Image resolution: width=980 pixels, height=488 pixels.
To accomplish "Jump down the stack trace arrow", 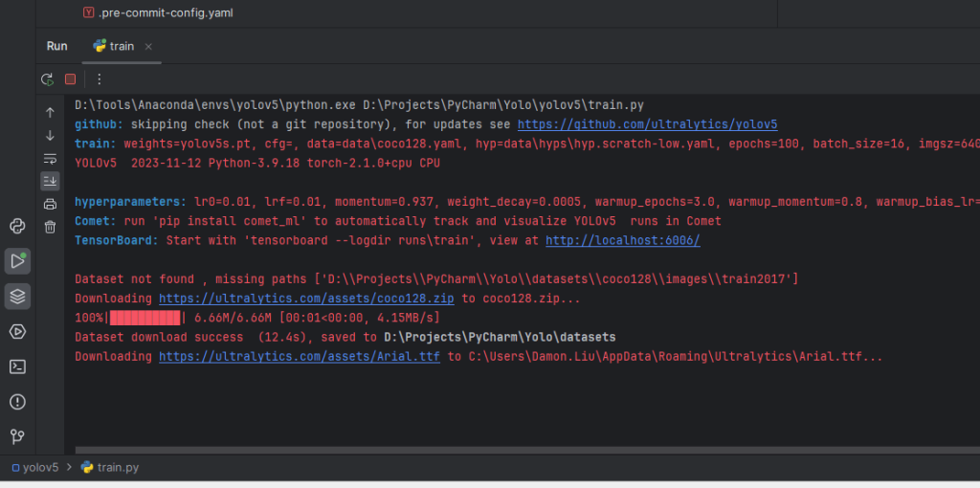I will click(x=50, y=135).
